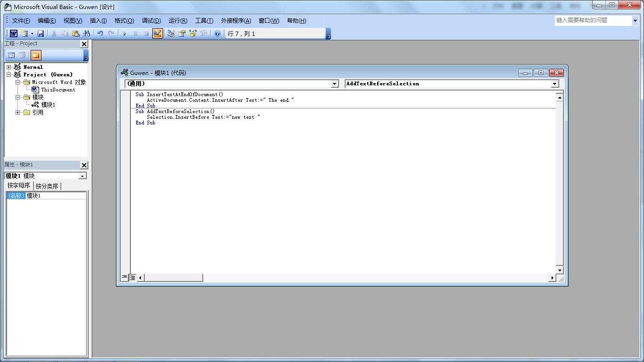Switch to the 按分类序 tab
This screenshot has width=644, height=362.
click(x=47, y=186)
